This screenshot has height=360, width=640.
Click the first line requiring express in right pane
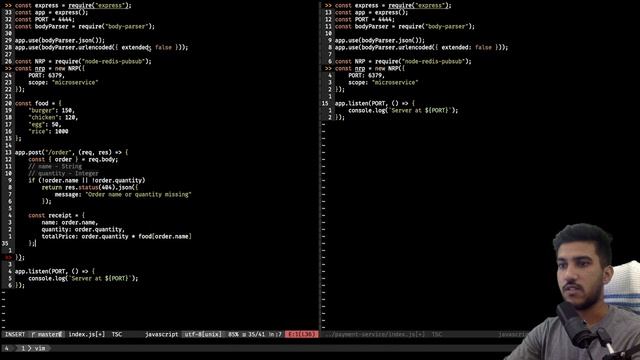393,6
